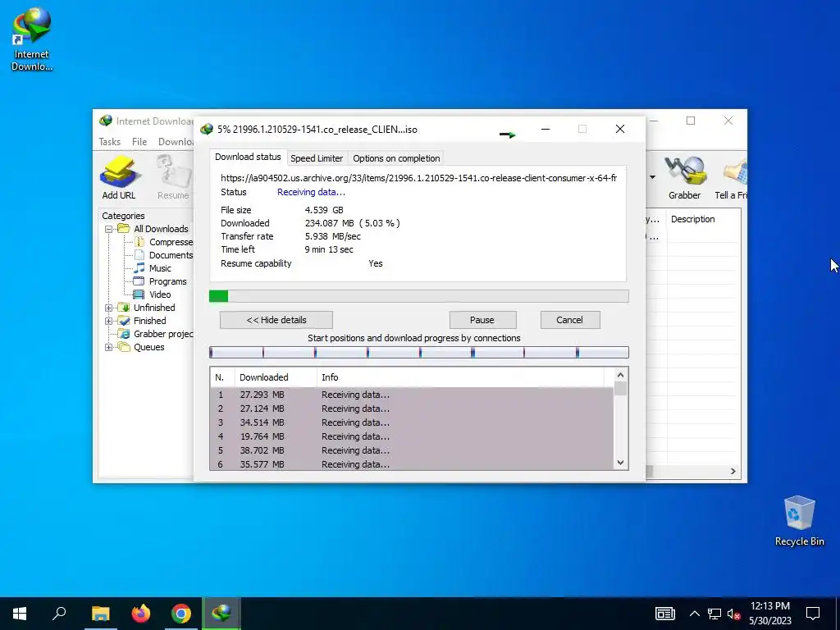Click the network tray icon

coord(714,614)
